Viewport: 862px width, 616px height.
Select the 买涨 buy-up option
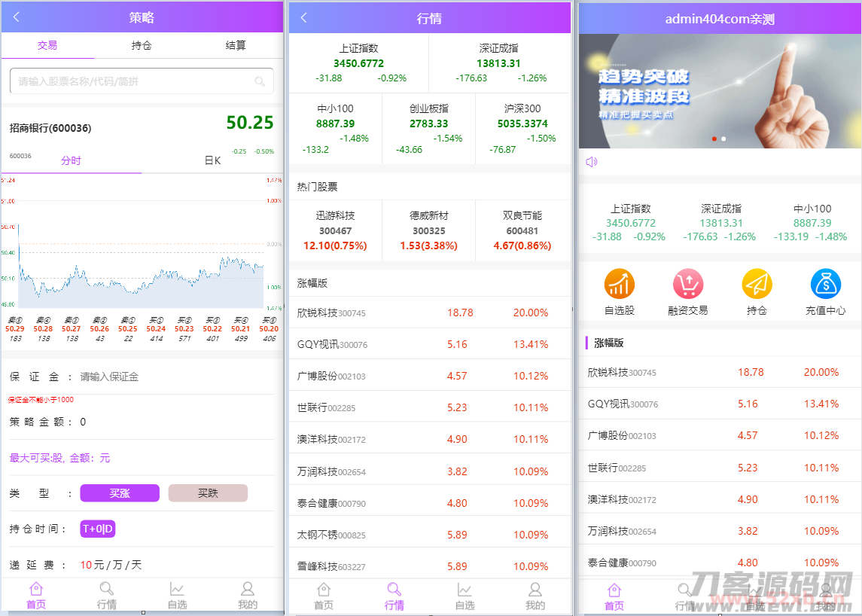pyautogui.click(x=119, y=493)
